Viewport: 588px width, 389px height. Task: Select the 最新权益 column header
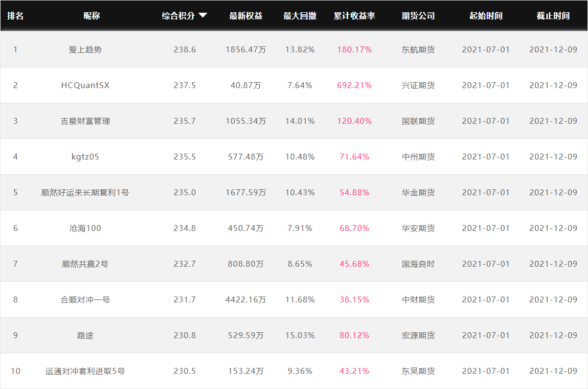(246, 16)
